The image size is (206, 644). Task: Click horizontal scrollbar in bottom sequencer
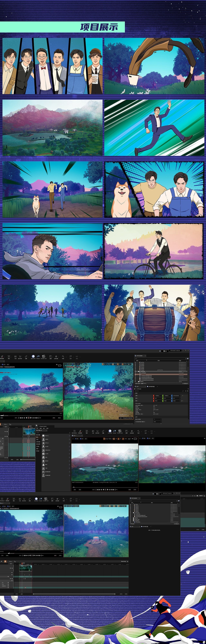click(x=74, y=594)
